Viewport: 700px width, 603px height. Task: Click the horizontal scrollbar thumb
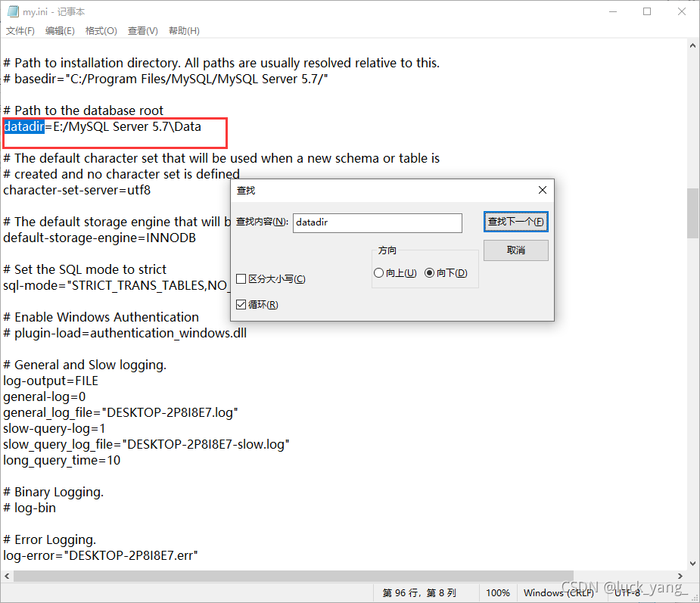[x=294, y=577]
